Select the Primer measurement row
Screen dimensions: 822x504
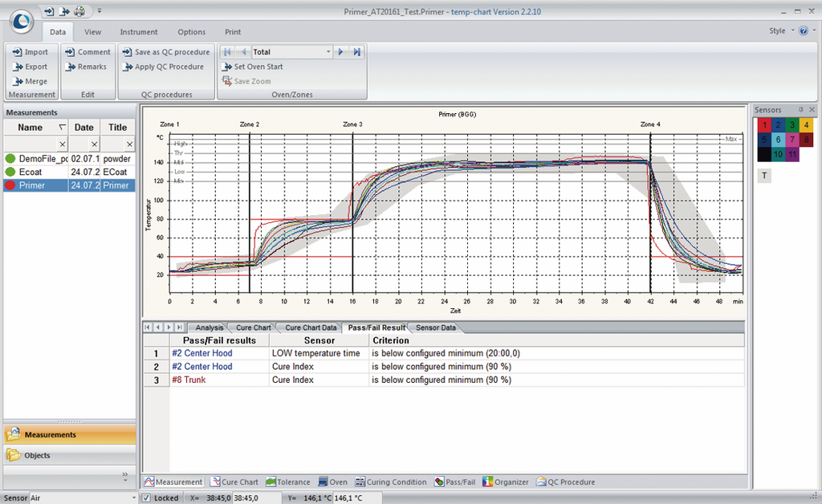coord(69,185)
